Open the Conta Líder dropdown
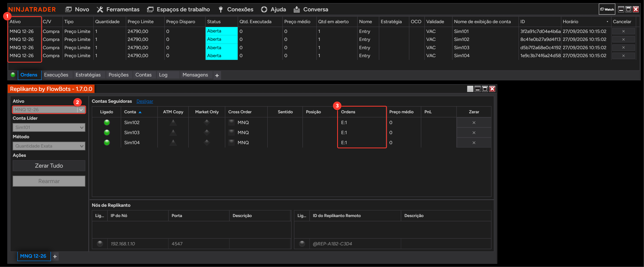 tap(49, 127)
